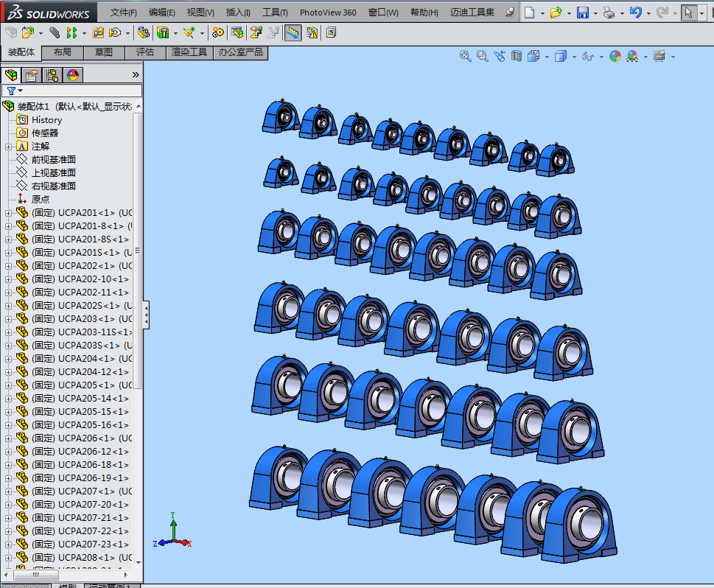Select the 传感器 sensors item
The width and height of the screenshot is (714, 588).
point(45,133)
